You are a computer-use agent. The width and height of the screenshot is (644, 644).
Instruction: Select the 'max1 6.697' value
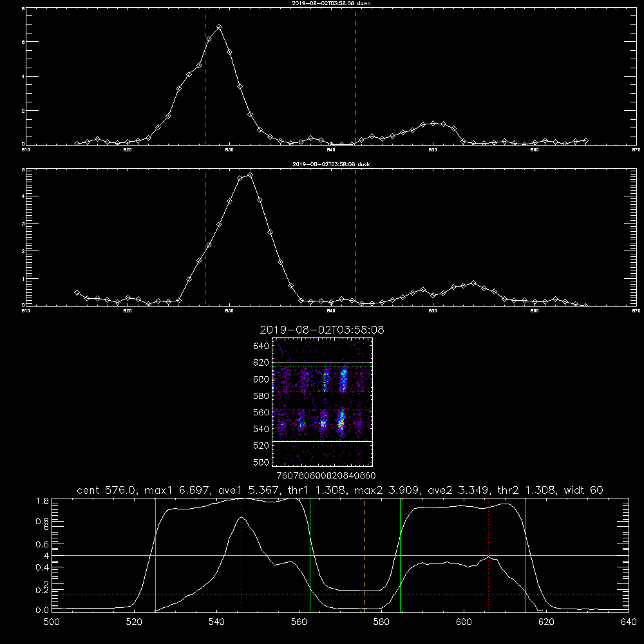pyautogui.click(x=178, y=490)
